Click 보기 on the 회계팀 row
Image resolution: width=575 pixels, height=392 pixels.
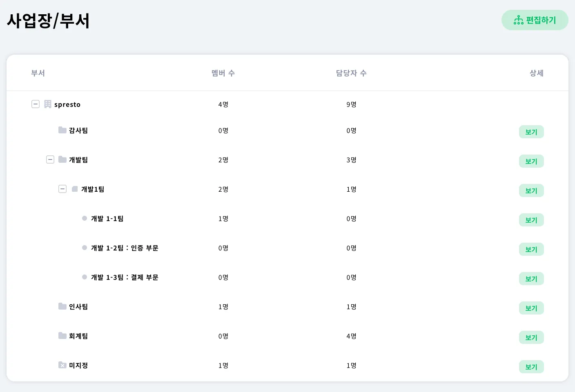pos(531,337)
